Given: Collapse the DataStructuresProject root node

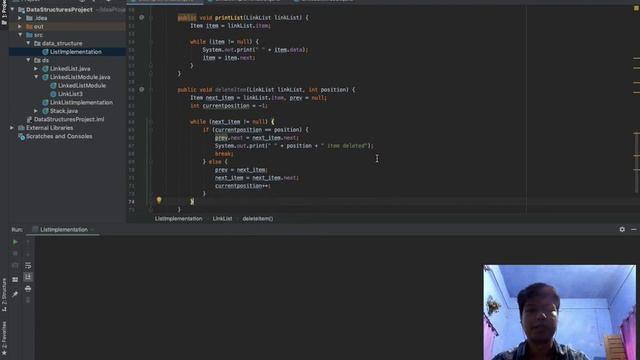Looking at the screenshot, I should click(x=12, y=9).
